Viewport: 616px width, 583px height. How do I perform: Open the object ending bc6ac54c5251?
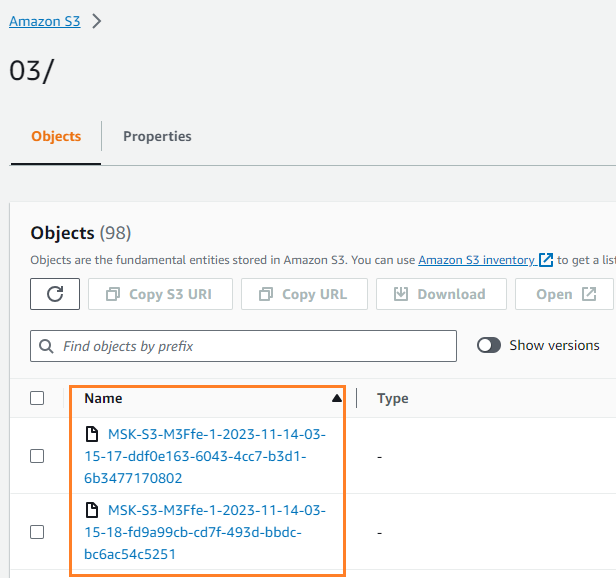(x=205, y=532)
